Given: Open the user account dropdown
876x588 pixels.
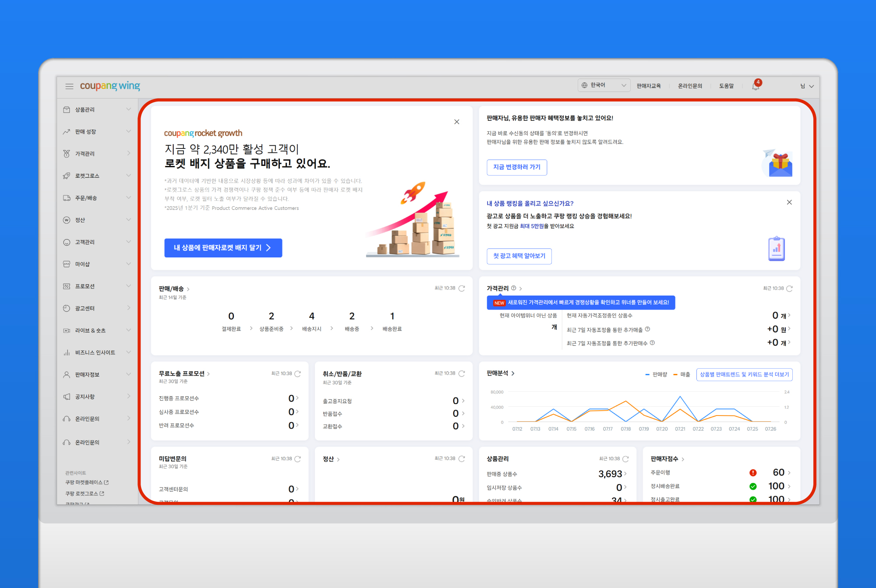Looking at the screenshot, I should pyautogui.click(x=807, y=86).
